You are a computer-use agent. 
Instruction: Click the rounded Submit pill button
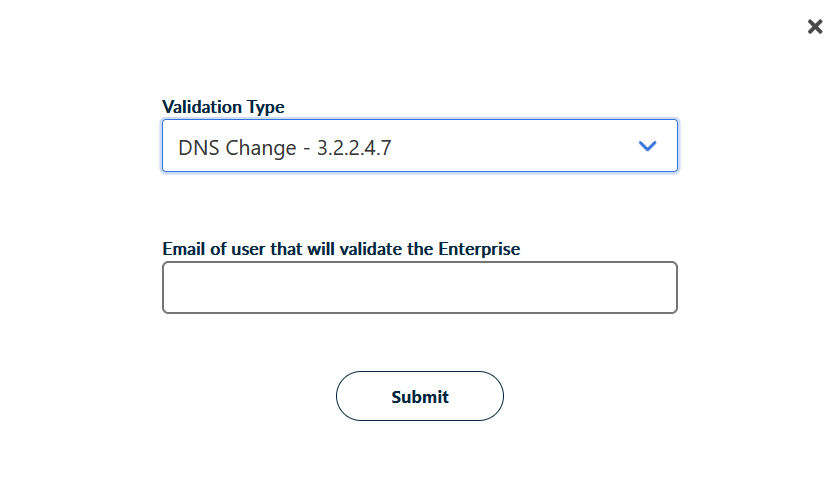(419, 397)
